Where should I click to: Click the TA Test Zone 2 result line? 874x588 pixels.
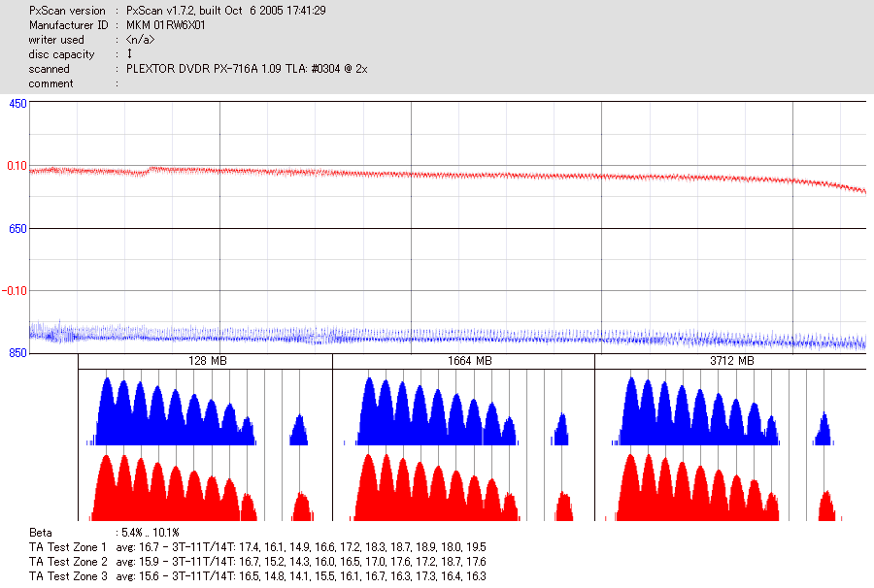point(257,562)
